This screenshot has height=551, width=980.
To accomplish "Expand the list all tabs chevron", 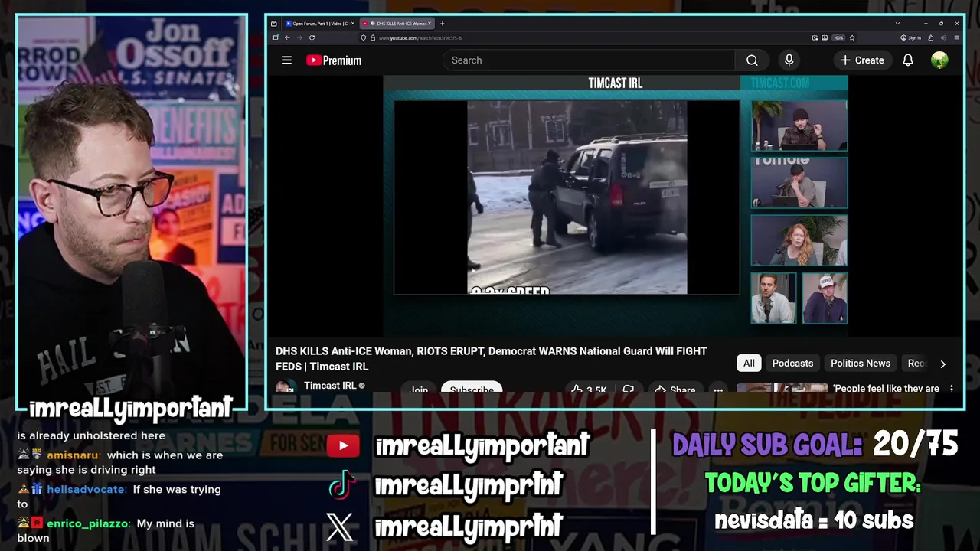I will click(897, 24).
